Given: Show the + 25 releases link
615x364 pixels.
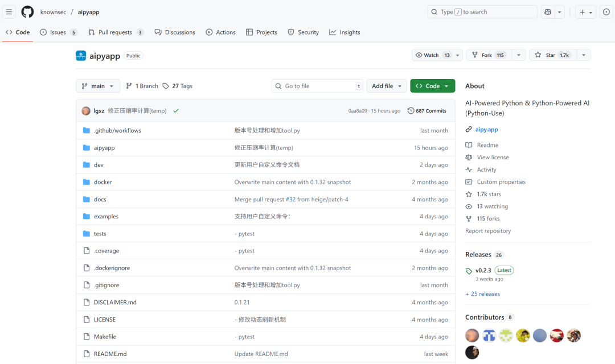Looking at the screenshot, I should click(483, 294).
